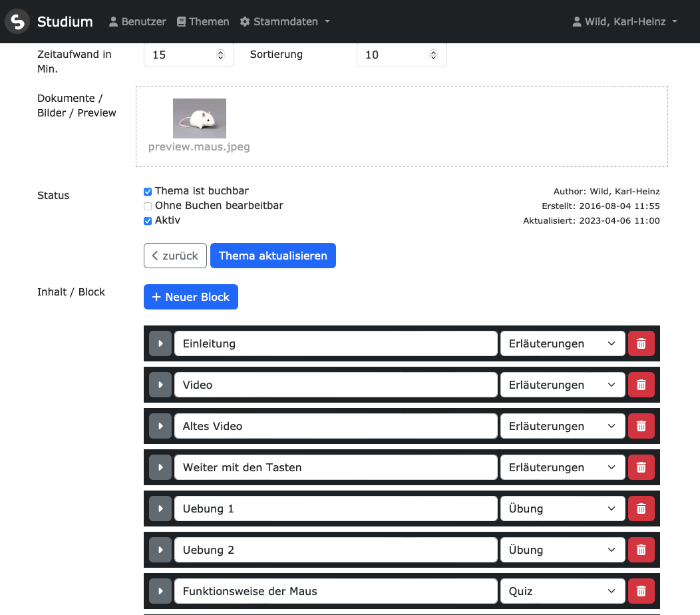The width and height of the screenshot is (700, 615).
Task: Remove the Funktionsweise der Maus block
Action: 641,591
